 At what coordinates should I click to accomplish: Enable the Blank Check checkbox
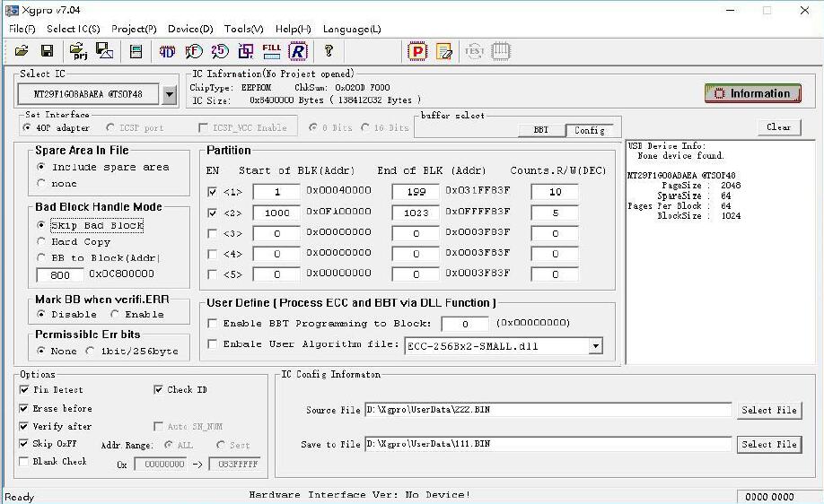[23, 462]
